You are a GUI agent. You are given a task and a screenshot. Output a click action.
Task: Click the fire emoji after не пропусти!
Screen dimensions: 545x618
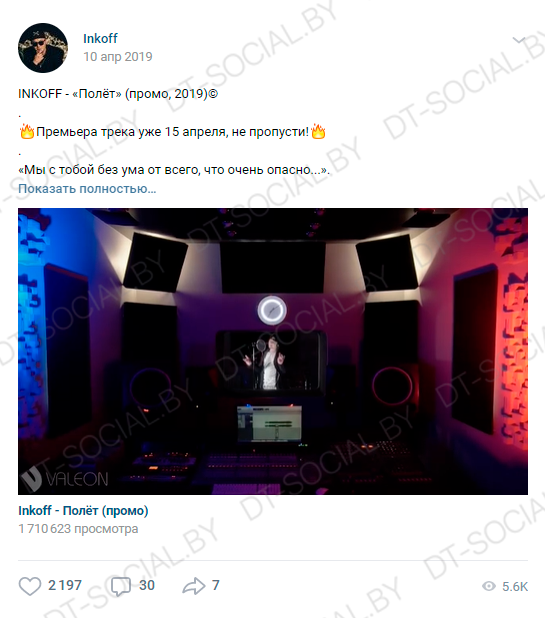tap(318, 131)
